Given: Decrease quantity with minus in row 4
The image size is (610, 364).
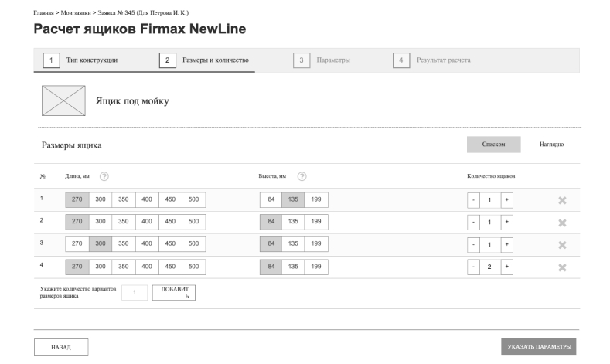Looking at the screenshot, I should point(473,267).
